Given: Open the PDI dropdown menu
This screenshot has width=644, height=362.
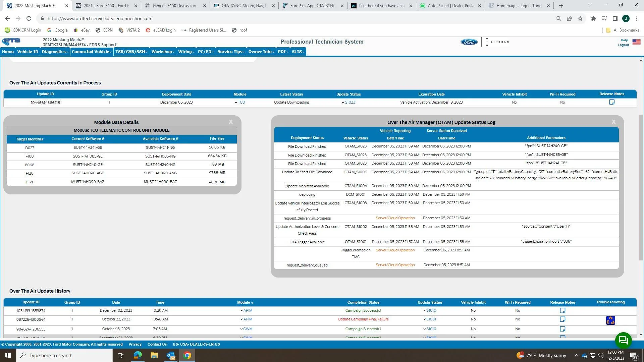Looking at the screenshot, I should click(283, 52).
